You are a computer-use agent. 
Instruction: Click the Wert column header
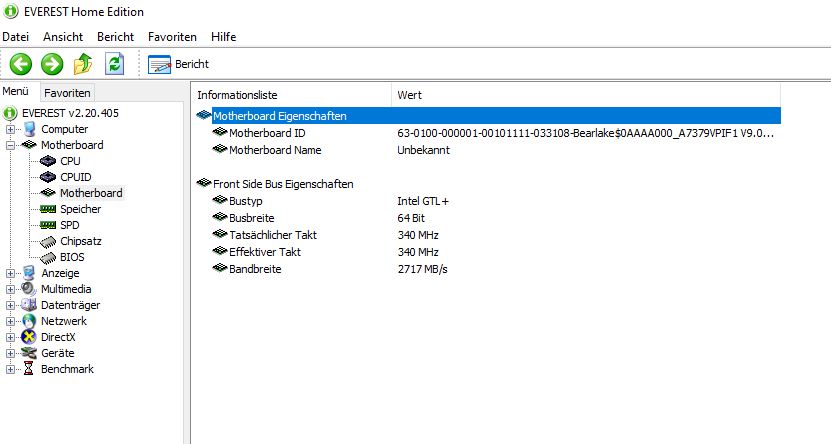click(586, 95)
